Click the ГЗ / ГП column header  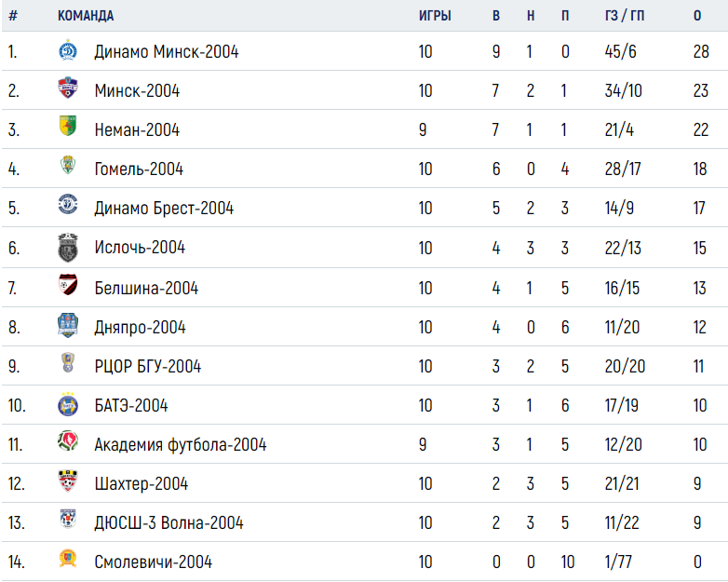625,16
